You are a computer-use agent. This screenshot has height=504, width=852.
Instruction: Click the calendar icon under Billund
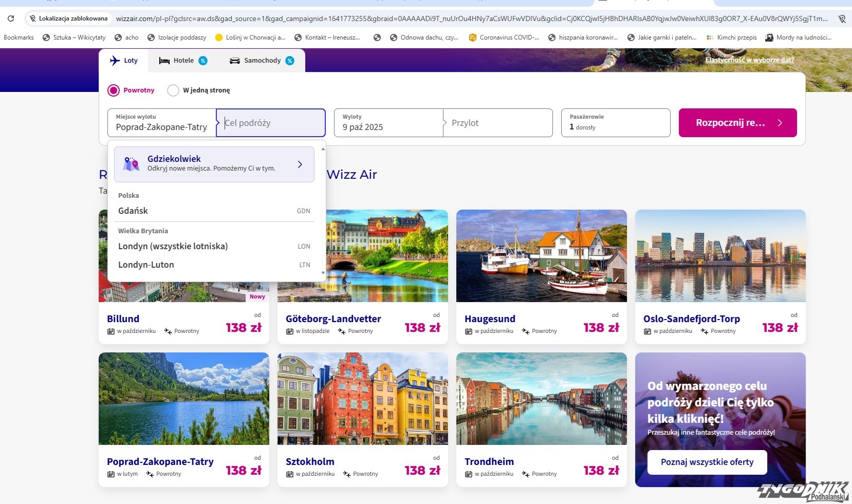110,331
